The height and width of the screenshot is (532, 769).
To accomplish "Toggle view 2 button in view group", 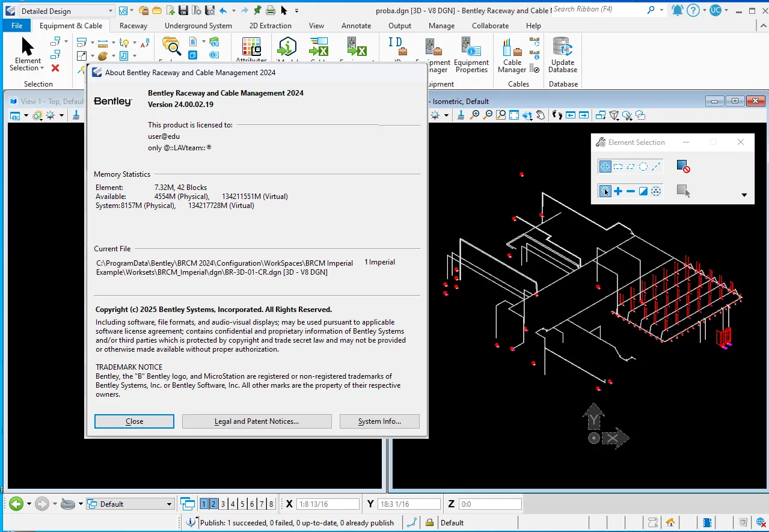I will click(x=213, y=504).
